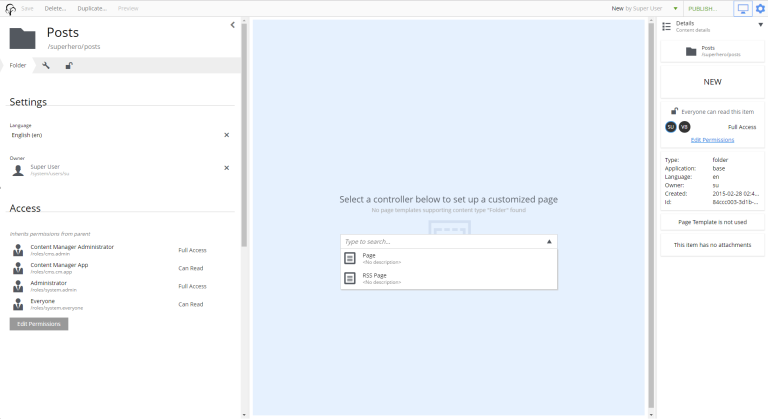The height and width of the screenshot is (419, 768).
Task: Select the Folder step tab
Action: 18,65
